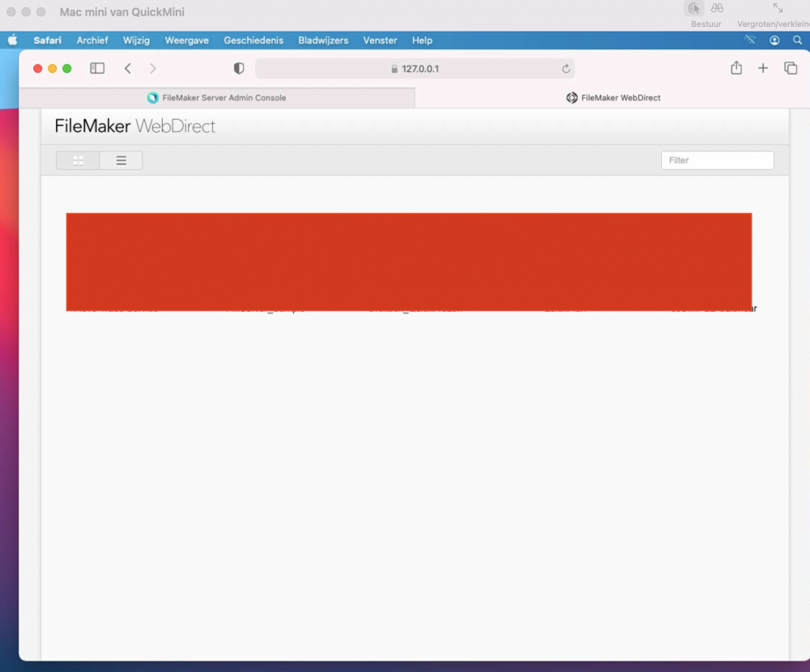Click the Filter search field
The image size is (810, 672).
(x=717, y=160)
